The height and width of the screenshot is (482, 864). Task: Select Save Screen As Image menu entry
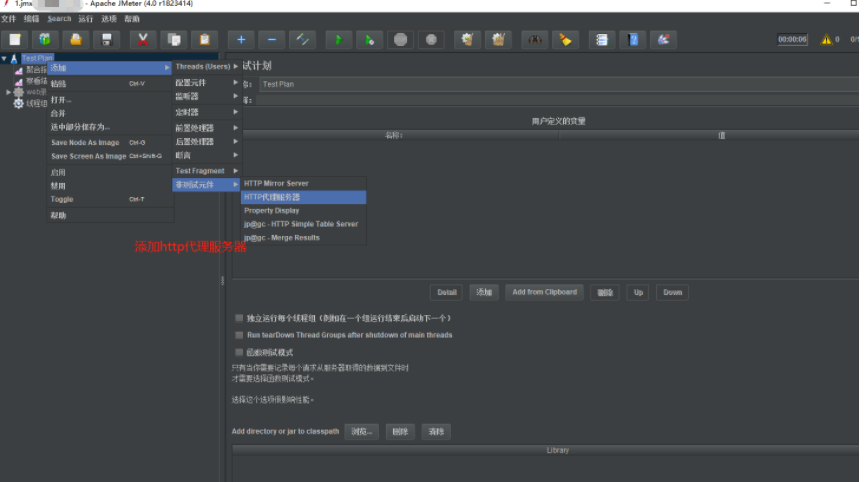point(110,156)
